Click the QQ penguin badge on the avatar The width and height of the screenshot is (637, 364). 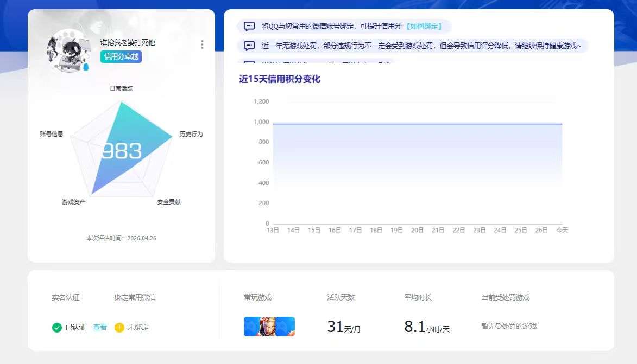pos(85,67)
